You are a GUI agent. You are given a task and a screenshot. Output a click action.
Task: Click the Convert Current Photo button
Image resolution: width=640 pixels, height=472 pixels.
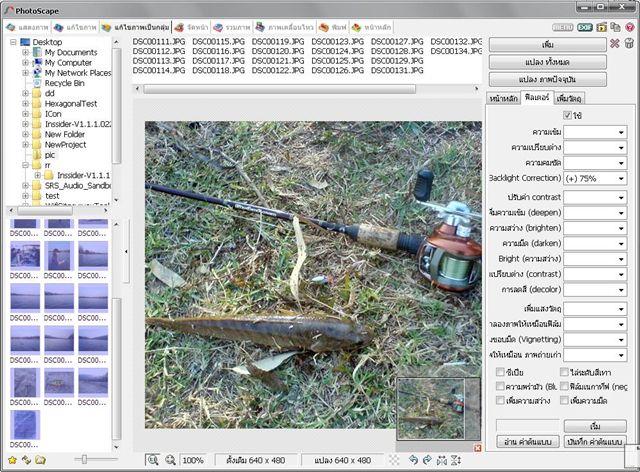[x=547, y=79]
